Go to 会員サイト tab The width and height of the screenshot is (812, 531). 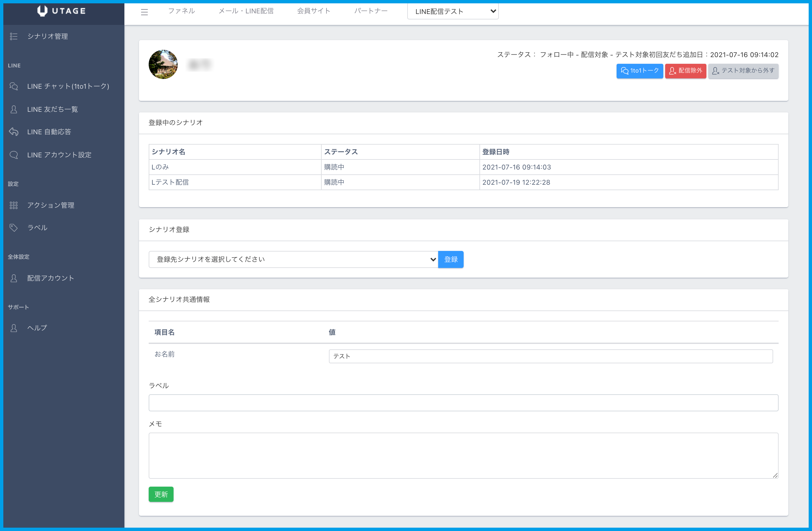tap(313, 11)
